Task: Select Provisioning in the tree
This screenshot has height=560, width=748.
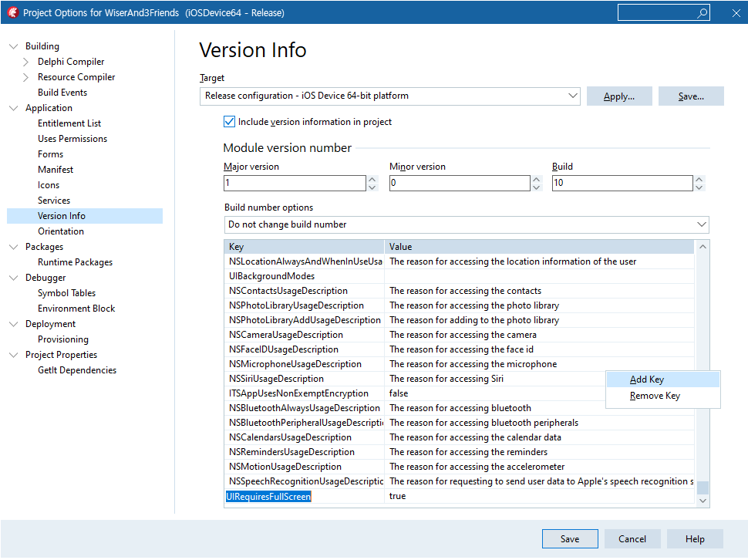Action: (x=63, y=339)
